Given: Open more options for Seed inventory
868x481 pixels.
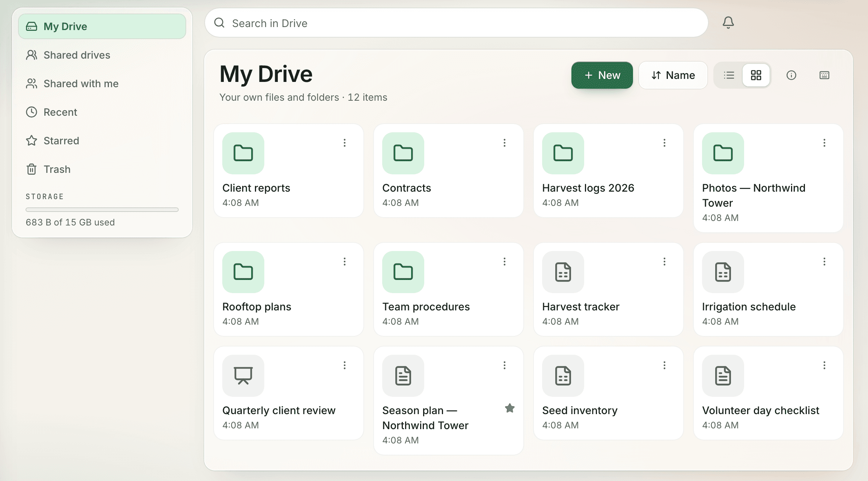Looking at the screenshot, I should 664,365.
